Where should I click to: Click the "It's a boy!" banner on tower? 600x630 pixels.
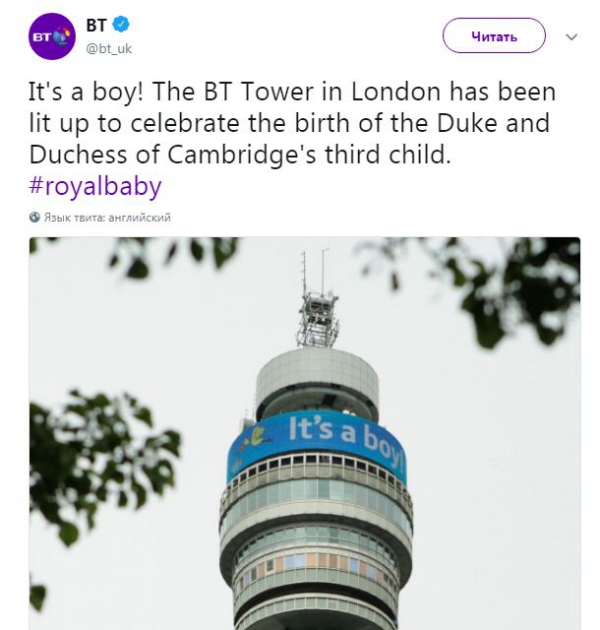point(340,438)
